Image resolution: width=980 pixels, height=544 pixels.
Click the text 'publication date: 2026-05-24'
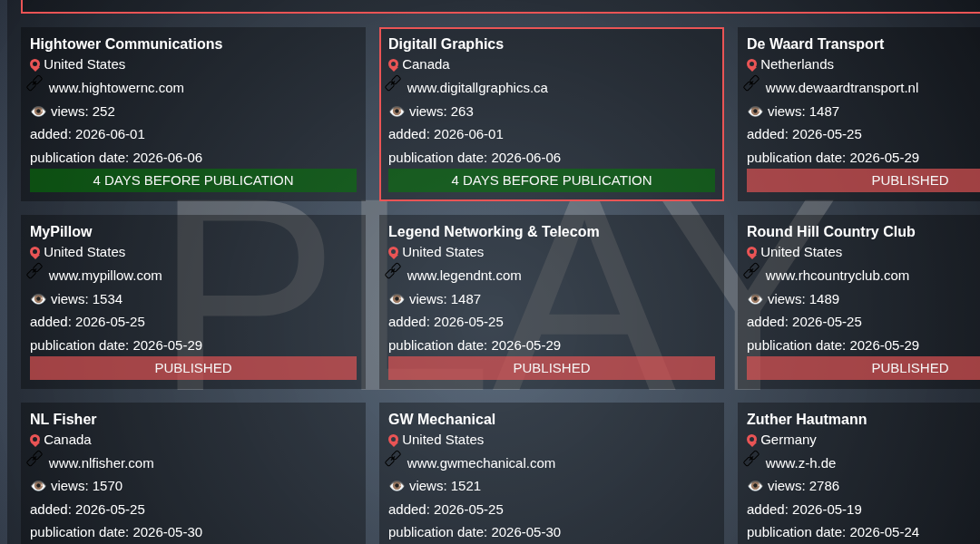(833, 533)
